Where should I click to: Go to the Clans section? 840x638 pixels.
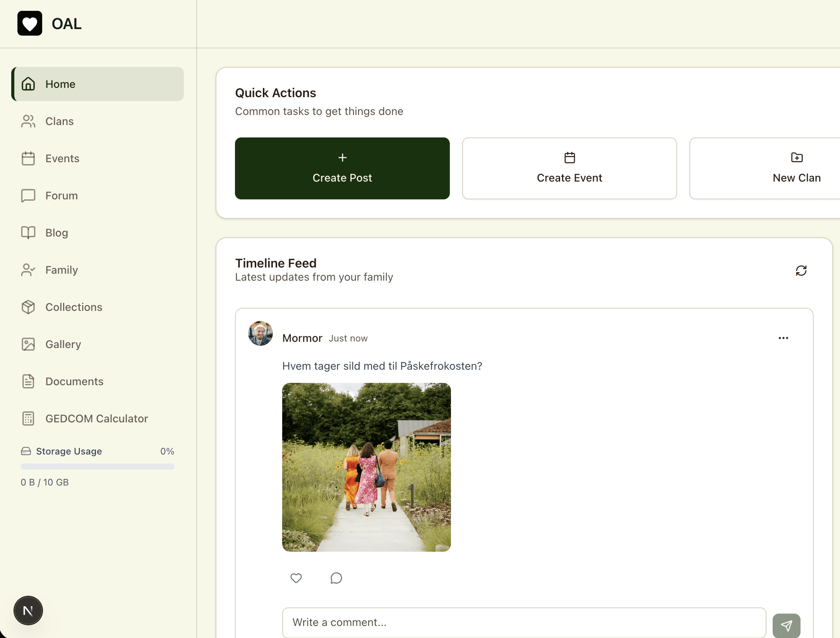tap(59, 121)
